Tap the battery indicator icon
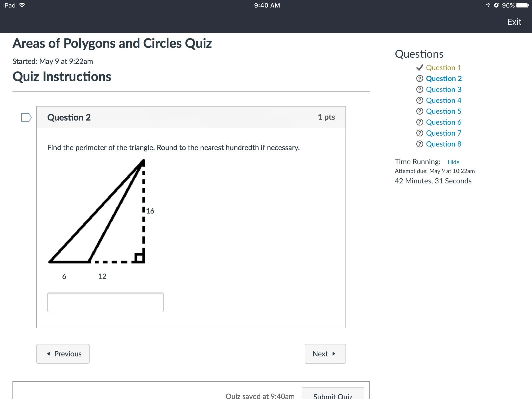The width and height of the screenshot is (532, 399). click(x=523, y=5)
